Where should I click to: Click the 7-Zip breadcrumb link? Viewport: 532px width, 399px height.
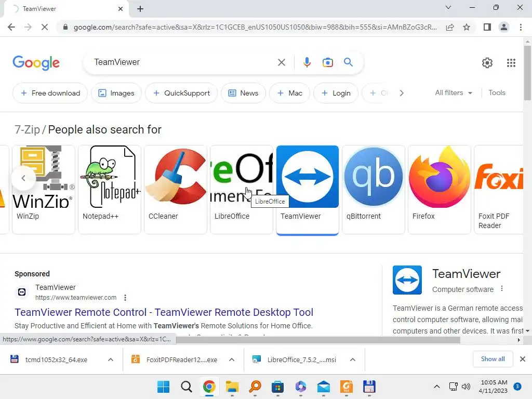[x=27, y=129]
